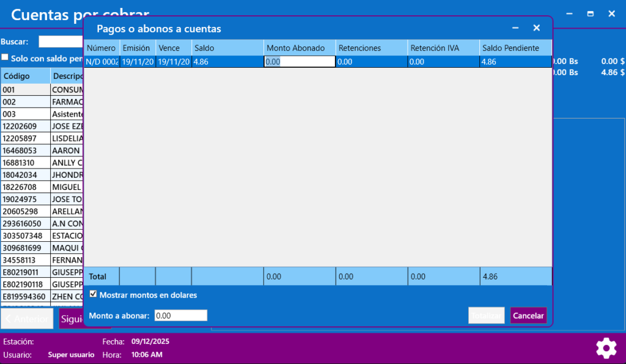Click the Cancelar button
Screen dimensions: 626x364
pyautogui.click(x=528, y=316)
